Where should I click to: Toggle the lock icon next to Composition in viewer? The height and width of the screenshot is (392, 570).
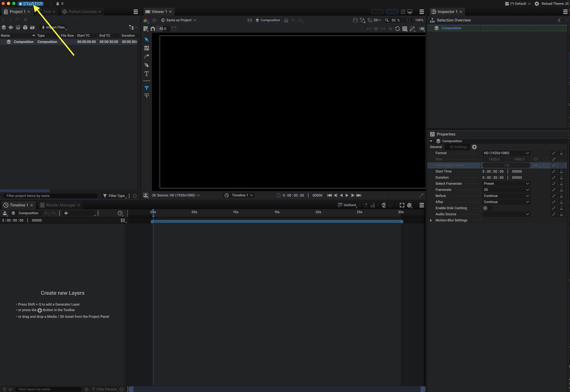[x=286, y=20]
